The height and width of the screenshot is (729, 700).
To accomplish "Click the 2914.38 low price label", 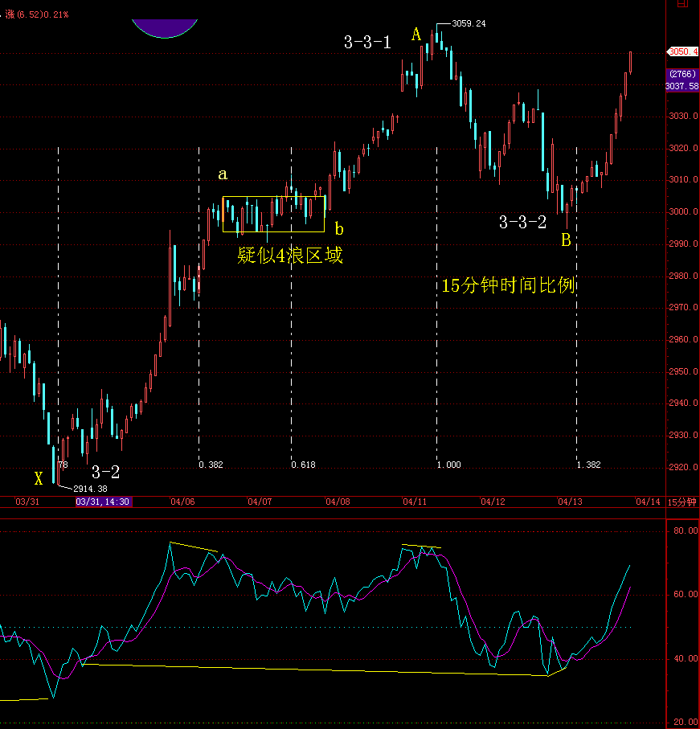I will (90, 488).
